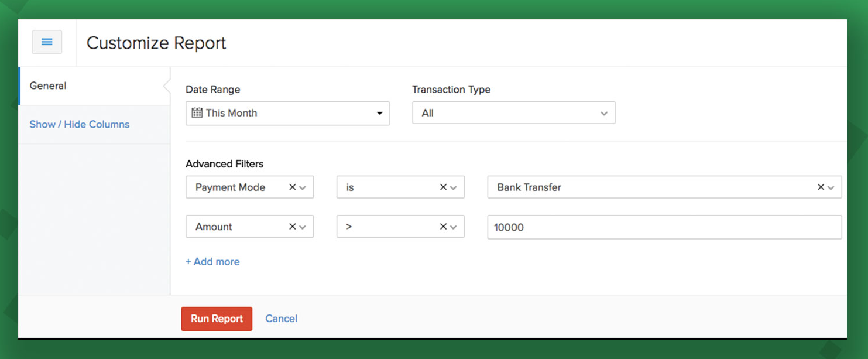This screenshot has width=868, height=359.
Task: Clear the Payment Mode filter field
Action: click(292, 187)
